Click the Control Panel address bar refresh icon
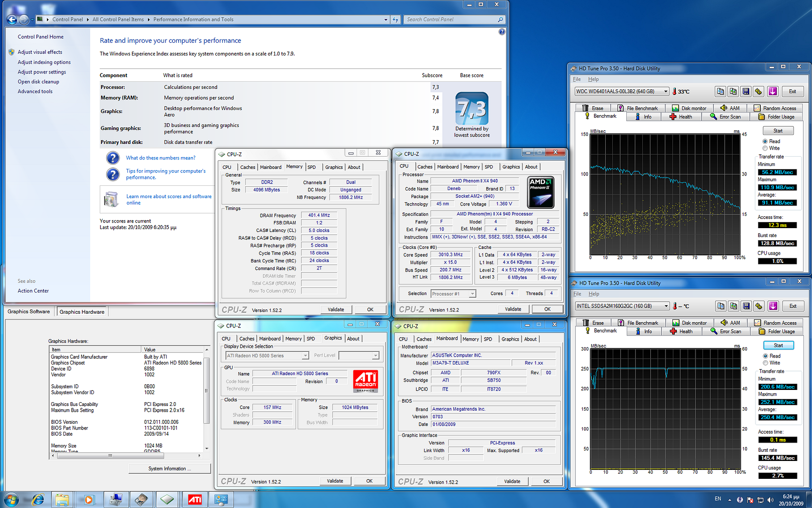 pyautogui.click(x=395, y=19)
